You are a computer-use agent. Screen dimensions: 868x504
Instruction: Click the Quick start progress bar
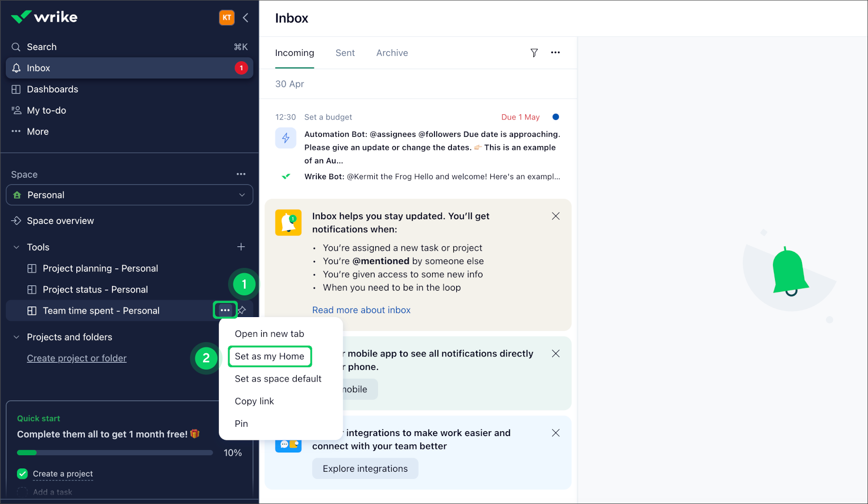115,452
